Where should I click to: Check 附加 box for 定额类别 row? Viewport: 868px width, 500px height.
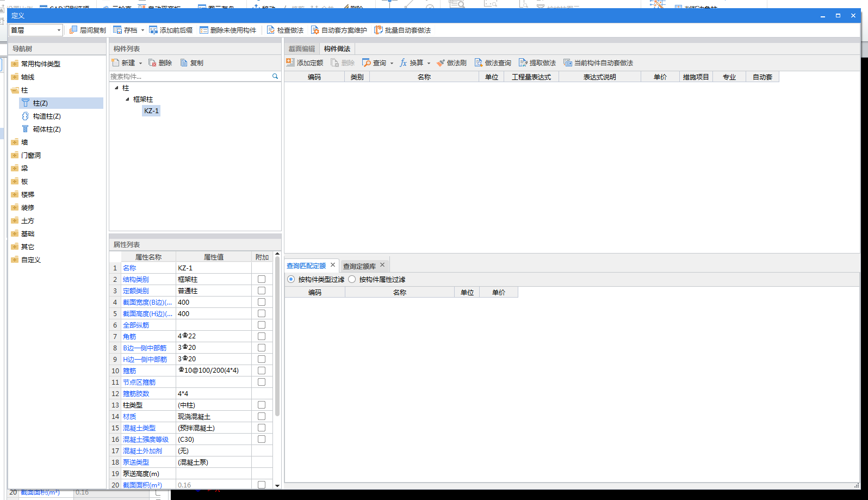[262, 291]
